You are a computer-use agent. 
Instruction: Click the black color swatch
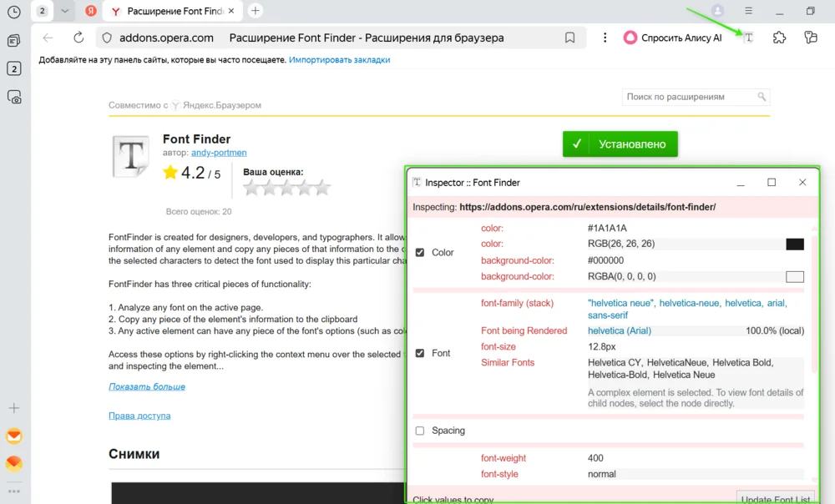795,244
